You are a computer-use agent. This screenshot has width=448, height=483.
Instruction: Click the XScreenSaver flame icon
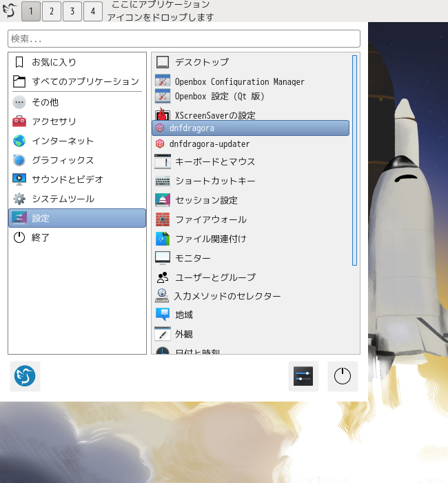click(163, 114)
